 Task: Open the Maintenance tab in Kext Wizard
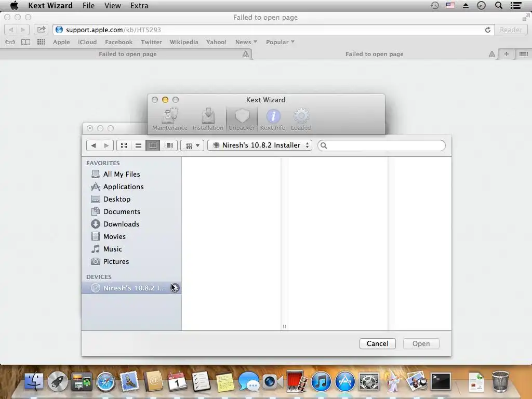coord(170,119)
